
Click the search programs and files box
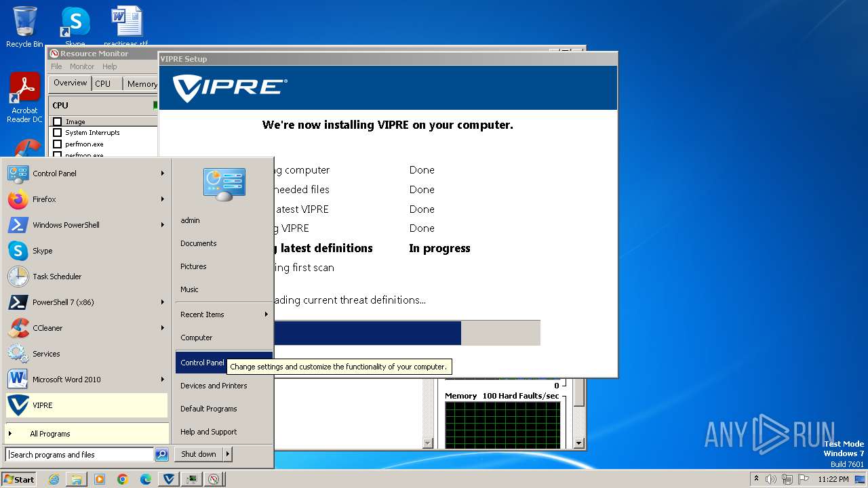click(x=79, y=455)
